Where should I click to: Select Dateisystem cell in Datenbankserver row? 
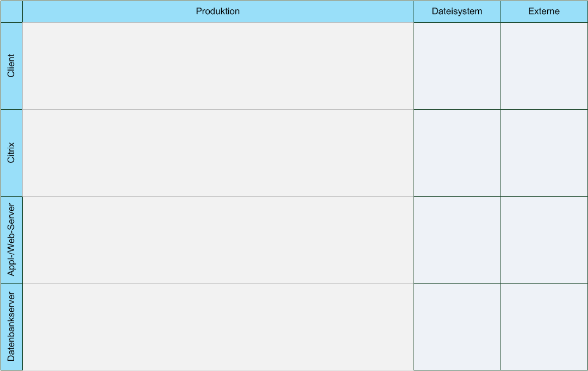[457, 326]
